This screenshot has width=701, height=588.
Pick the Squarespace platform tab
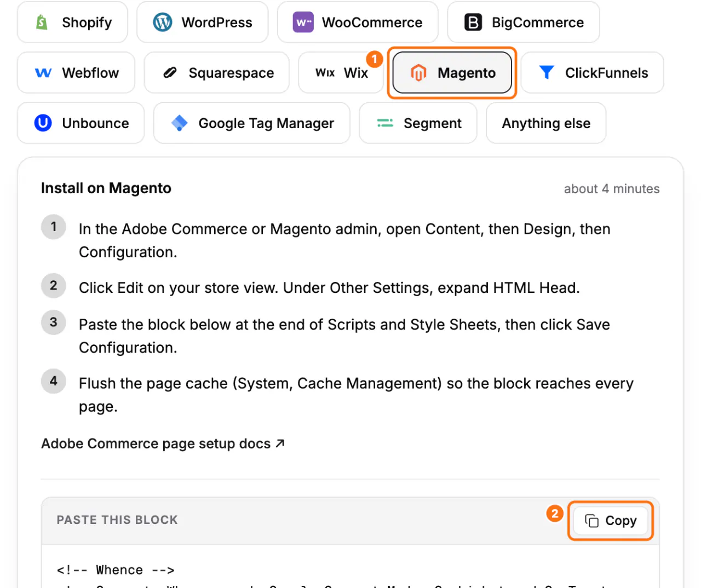[x=217, y=73]
